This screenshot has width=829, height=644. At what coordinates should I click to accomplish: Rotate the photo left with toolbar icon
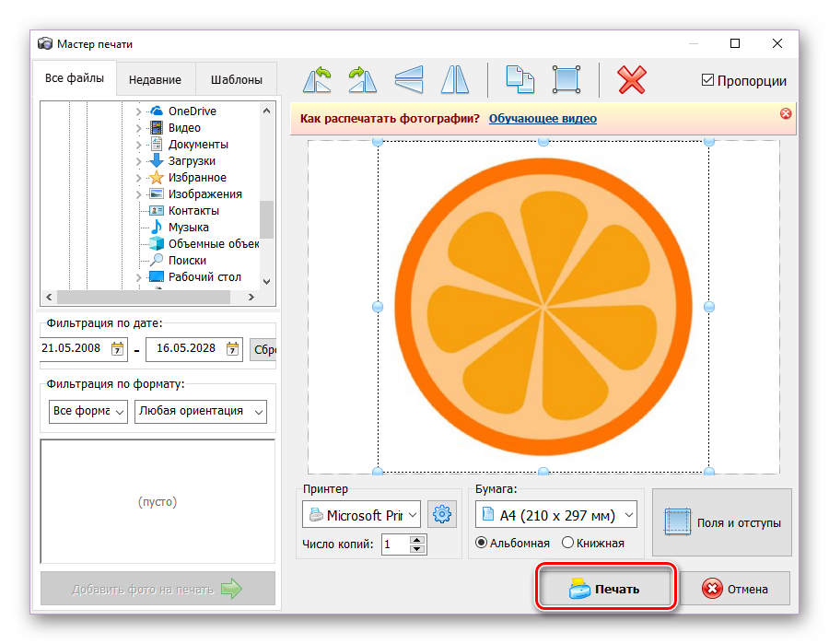pyautogui.click(x=318, y=79)
